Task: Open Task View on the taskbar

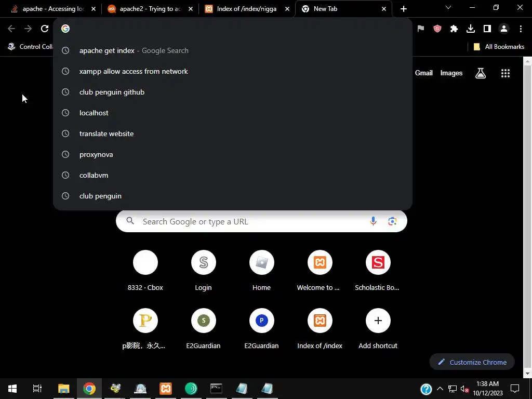Action: pos(37,389)
